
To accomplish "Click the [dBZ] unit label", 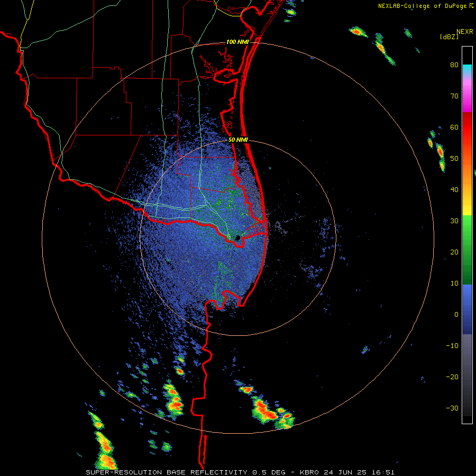I will pos(449,36).
